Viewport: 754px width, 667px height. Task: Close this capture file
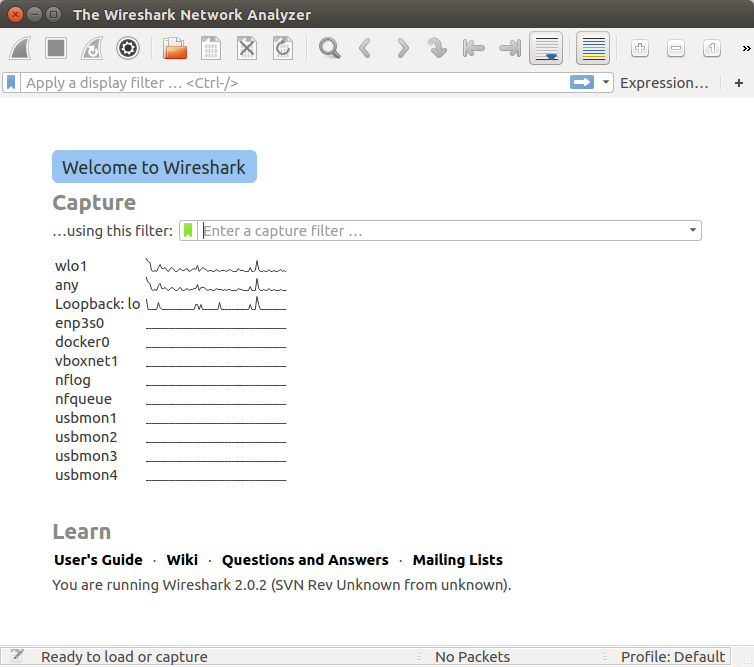tap(247, 48)
